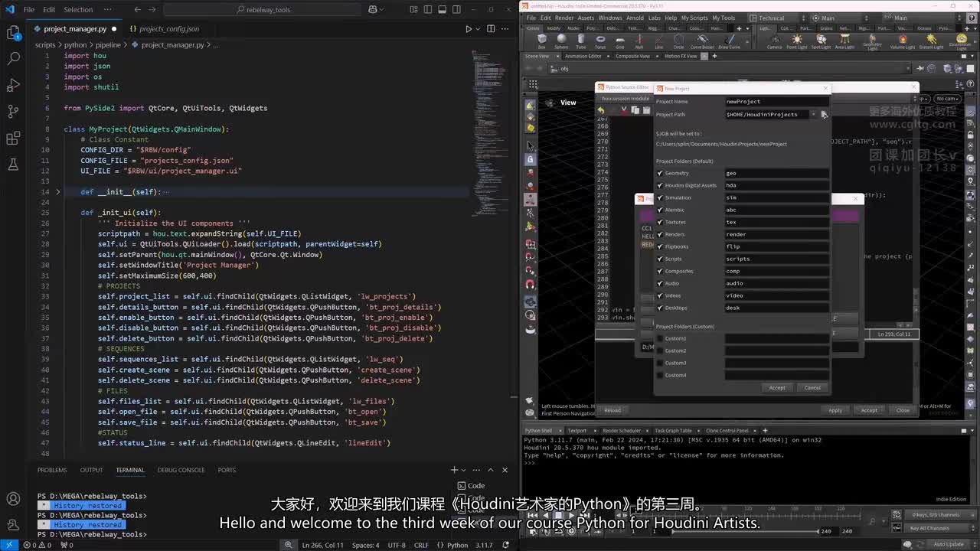Image resolution: width=980 pixels, height=551 pixels.
Task: Split the VS Code editor right
Action: click(491, 29)
